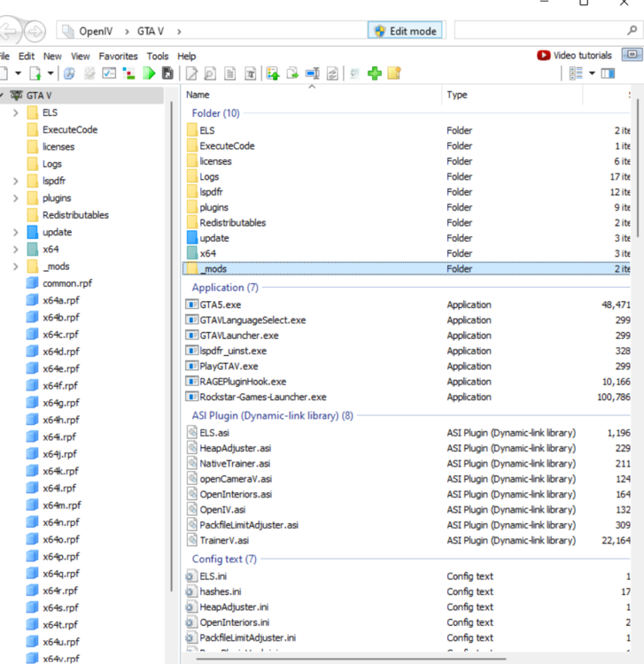Click the file list horizontal scrollbar

tap(352, 659)
